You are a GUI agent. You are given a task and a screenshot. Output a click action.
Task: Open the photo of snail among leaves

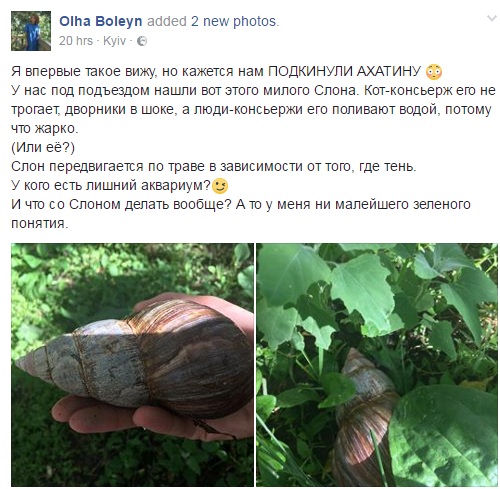click(377, 365)
